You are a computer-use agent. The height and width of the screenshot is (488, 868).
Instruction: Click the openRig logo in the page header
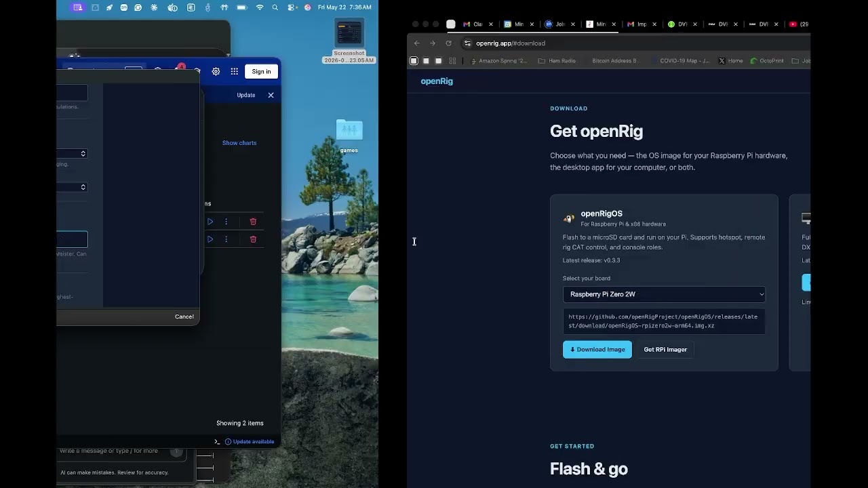437,81
